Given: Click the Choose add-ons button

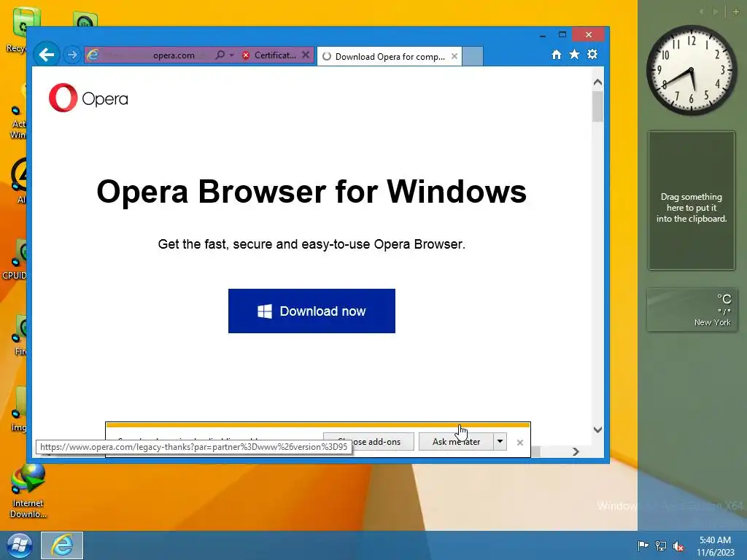Looking at the screenshot, I should [368, 442].
